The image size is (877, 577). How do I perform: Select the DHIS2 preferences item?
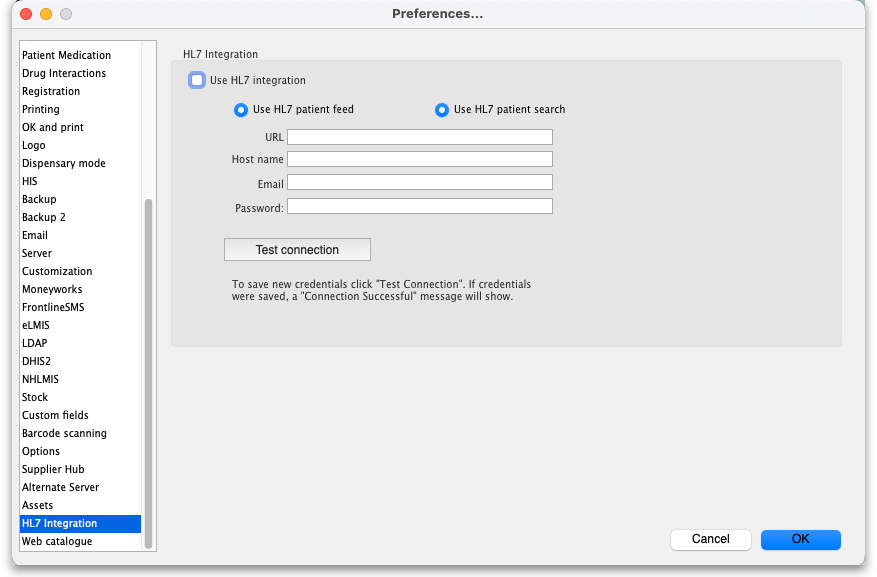[37, 361]
